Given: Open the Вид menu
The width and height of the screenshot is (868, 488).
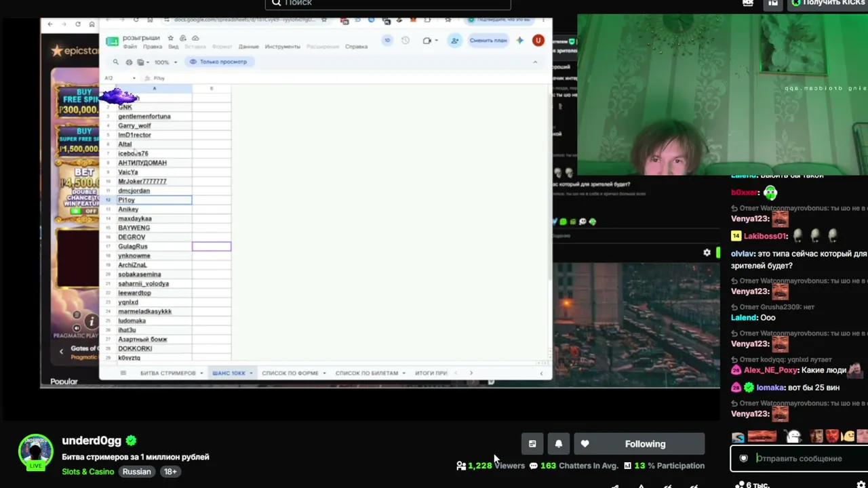Looking at the screenshot, I should pos(174,47).
